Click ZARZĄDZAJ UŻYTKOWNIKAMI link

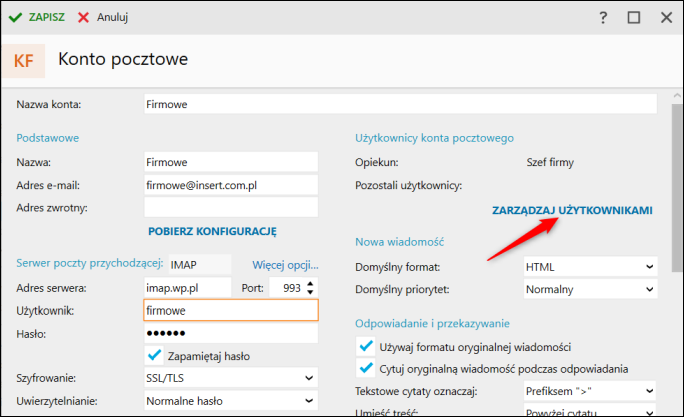[572, 211]
